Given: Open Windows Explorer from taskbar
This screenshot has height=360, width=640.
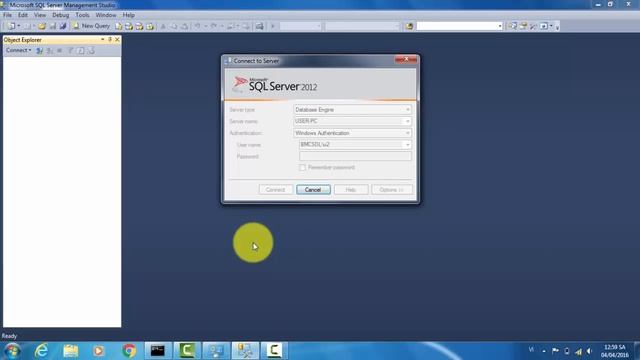Looking at the screenshot, I should (x=71, y=351).
